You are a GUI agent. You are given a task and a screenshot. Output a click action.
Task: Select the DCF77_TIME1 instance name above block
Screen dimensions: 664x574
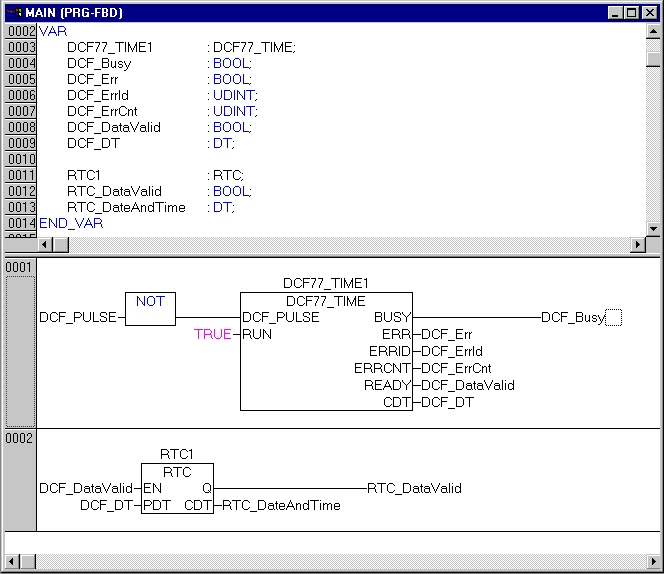[x=326, y=283]
